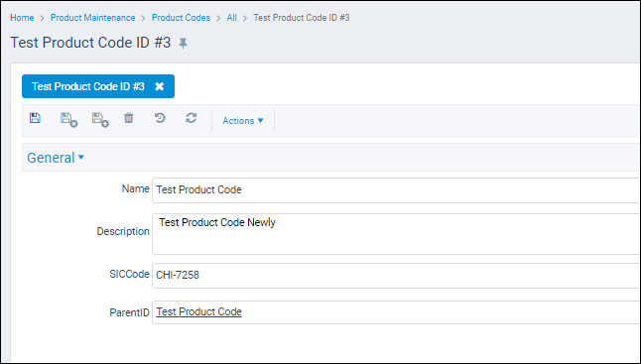Viewport: 641px width, 364px height.
Task: Select the Test Product Code ID #3 tab
Action: click(88, 86)
